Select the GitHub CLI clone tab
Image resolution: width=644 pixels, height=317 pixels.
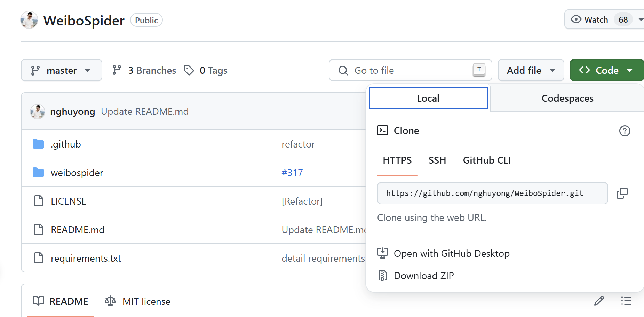(486, 160)
